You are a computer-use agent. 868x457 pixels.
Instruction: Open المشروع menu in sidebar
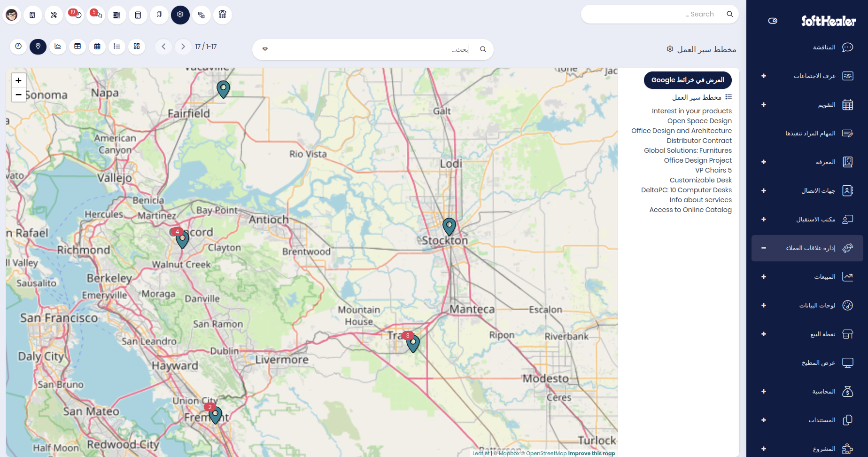click(807, 449)
